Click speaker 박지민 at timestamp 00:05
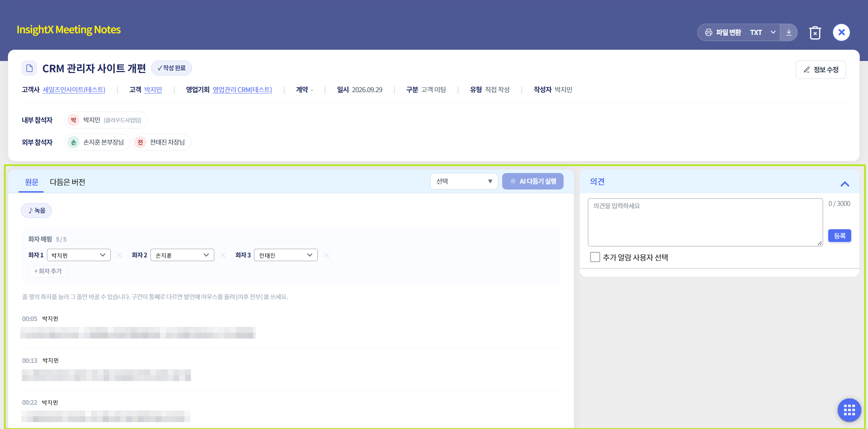Screen dimensions: 868x429 click(50, 319)
